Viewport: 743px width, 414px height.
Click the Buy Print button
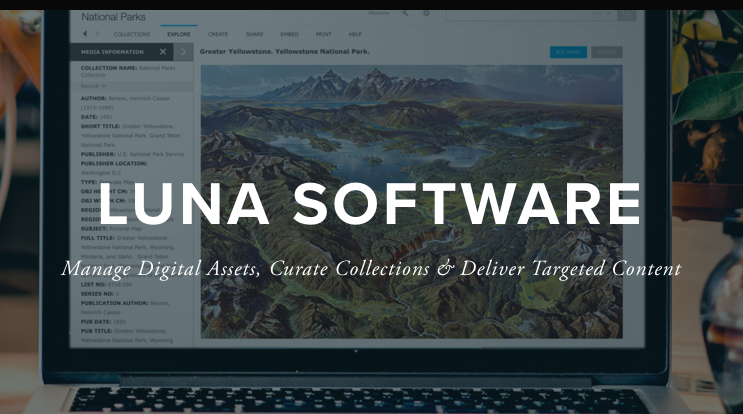coord(568,52)
